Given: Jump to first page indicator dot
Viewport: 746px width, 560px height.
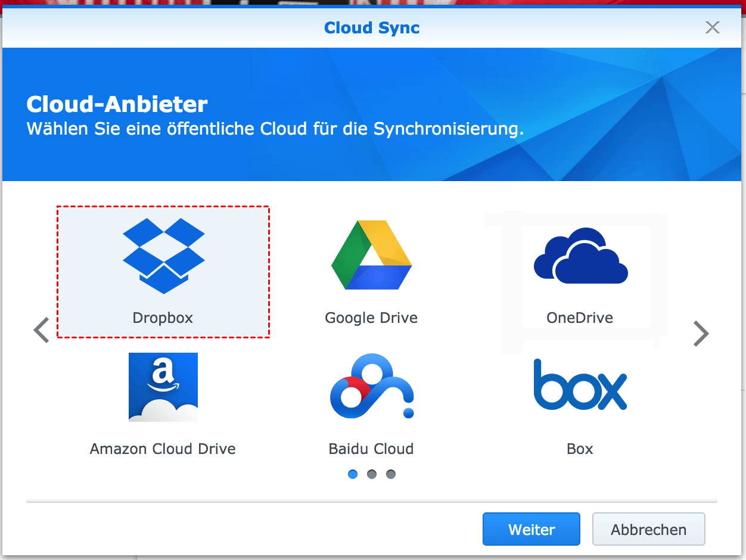Looking at the screenshot, I should click(353, 474).
